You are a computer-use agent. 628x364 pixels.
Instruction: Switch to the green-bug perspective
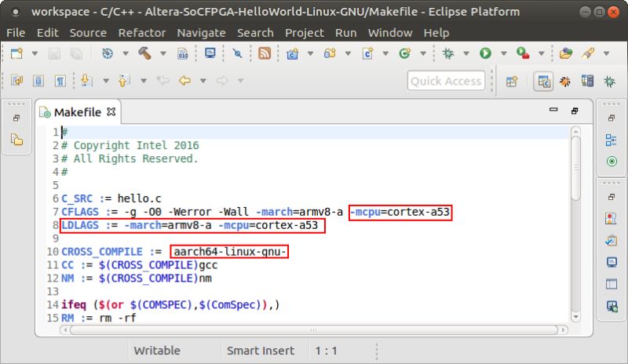point(610,82)
